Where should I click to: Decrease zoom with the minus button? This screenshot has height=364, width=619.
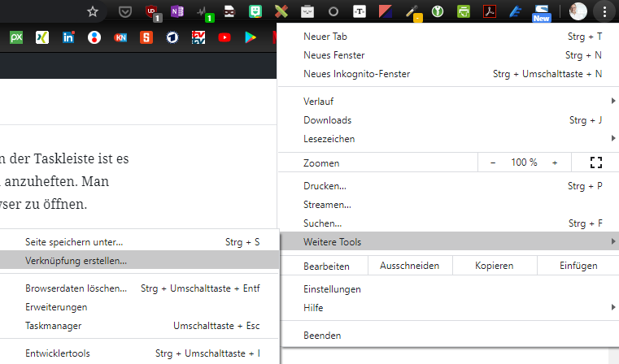[493, 162]
